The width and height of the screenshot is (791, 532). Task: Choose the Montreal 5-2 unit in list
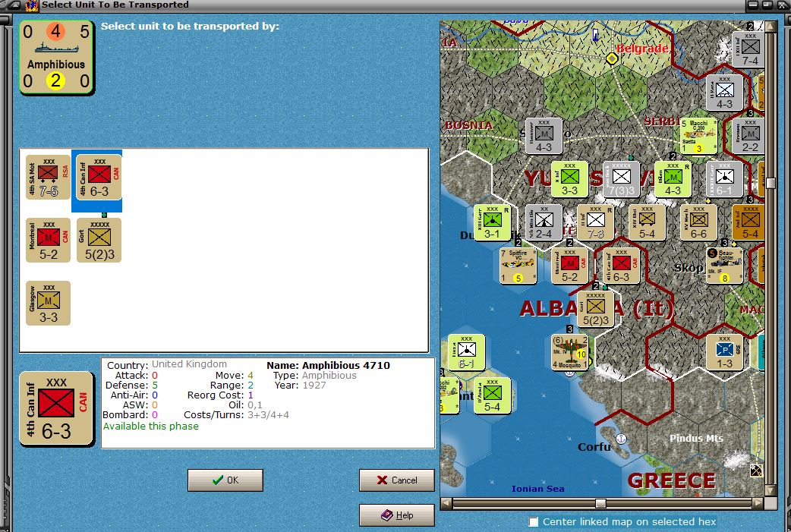tap(48, 240)
